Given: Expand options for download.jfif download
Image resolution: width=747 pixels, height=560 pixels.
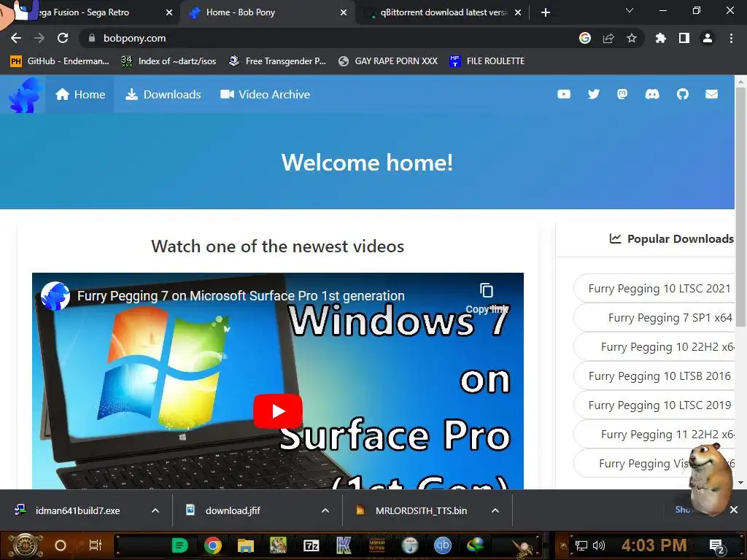Looking at the screenshot, I should coord(325,510).
